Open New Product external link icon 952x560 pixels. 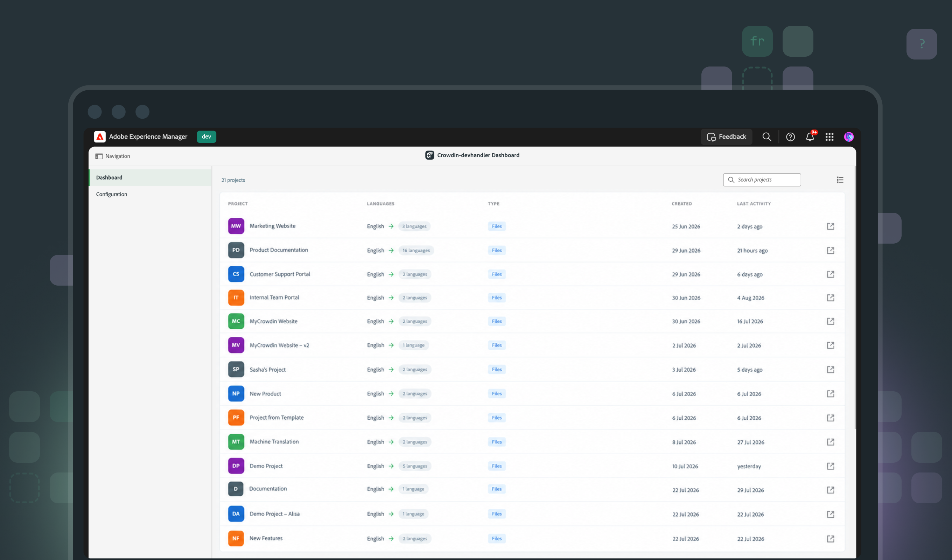tap(830, 394)
